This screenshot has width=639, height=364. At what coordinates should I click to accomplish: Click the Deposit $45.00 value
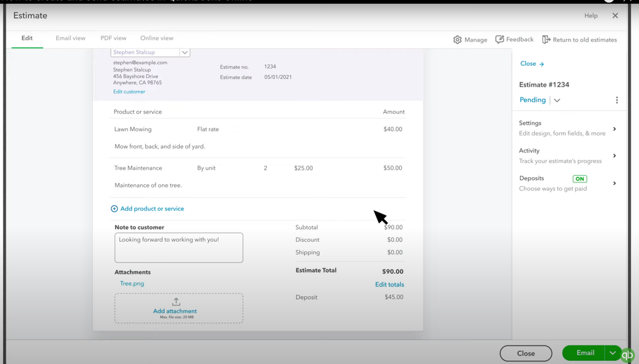pyautogui.click(x=394, y=297)
